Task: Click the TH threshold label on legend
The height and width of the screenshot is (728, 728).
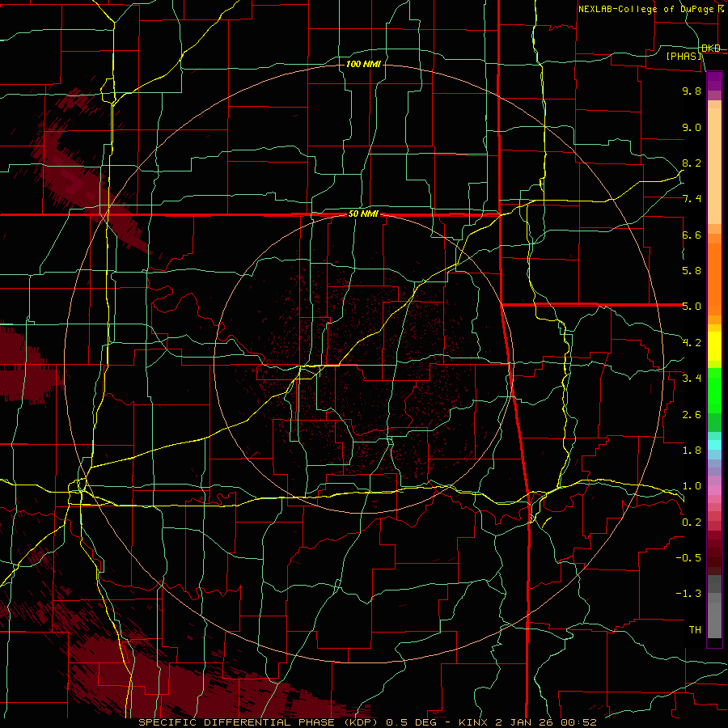Action: point(695,630)
